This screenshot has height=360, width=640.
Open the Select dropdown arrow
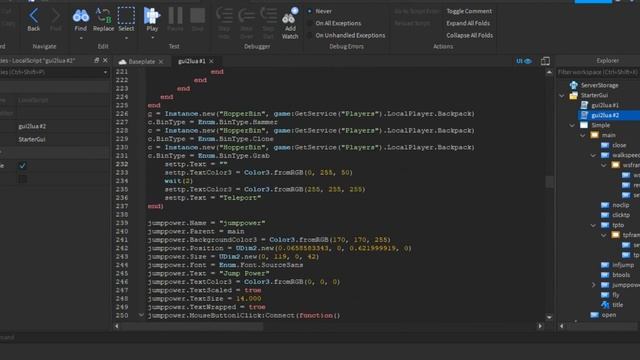coord(126,38)
